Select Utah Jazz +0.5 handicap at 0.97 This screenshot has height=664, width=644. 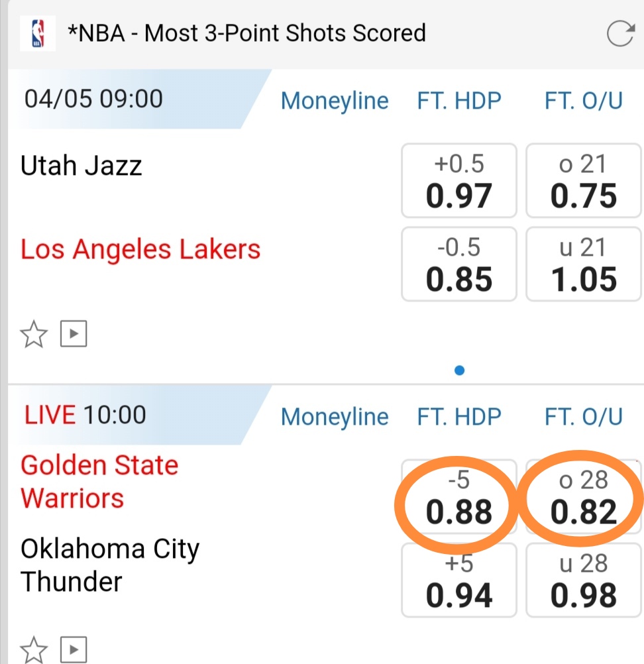459,181
